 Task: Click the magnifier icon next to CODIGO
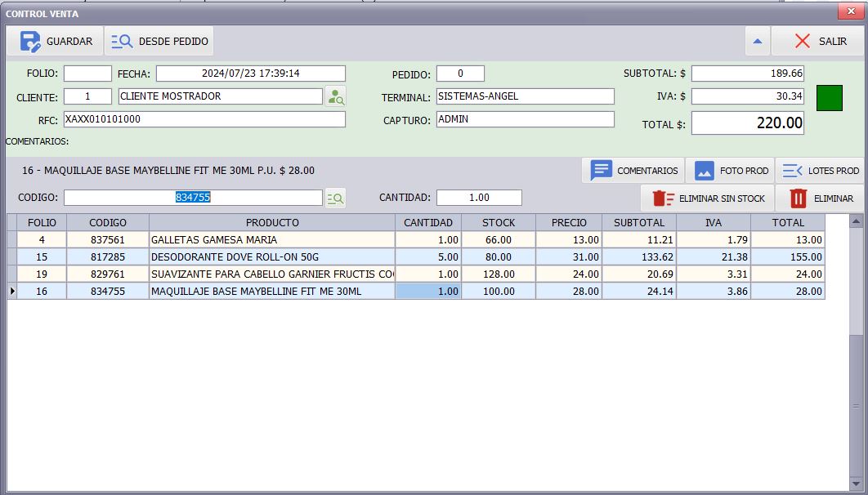click(x=334, y=198)
